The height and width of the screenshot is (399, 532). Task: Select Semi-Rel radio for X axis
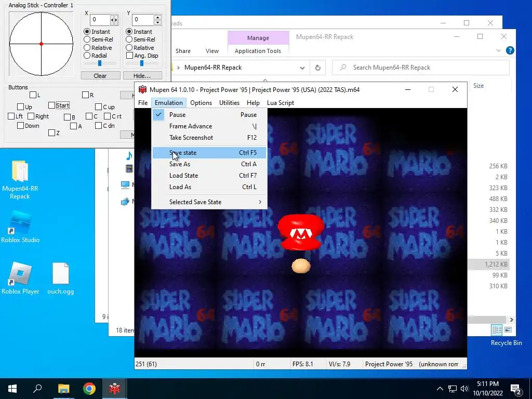87,39
